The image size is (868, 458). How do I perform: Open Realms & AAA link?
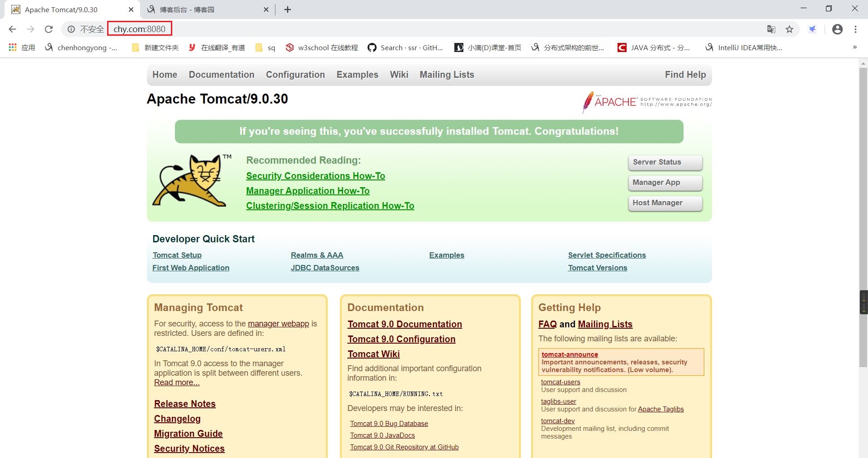317,255
